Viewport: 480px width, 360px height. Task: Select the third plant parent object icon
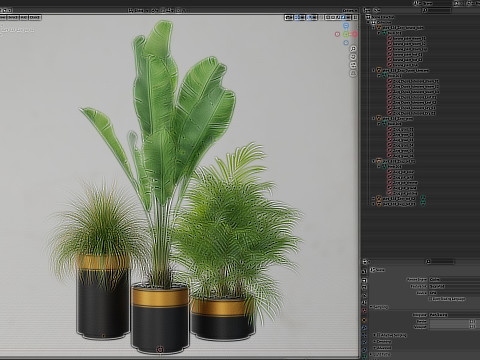[379, 119]
